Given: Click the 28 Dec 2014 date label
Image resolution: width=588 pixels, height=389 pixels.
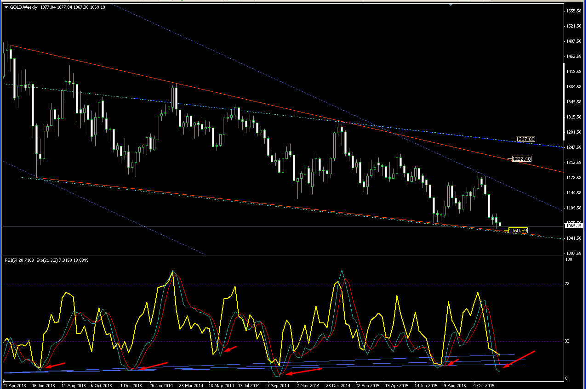Looking at the screenshot, I should 338,386.
